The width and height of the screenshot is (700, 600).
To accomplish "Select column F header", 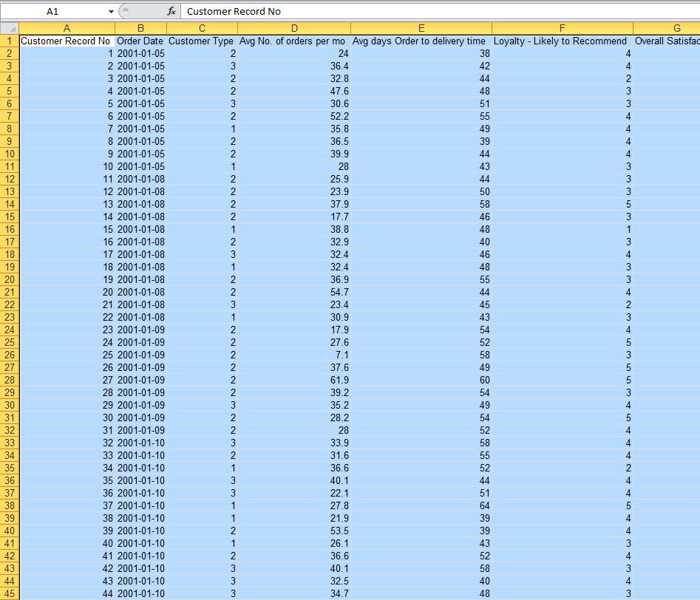I will [x=562, y=28].
